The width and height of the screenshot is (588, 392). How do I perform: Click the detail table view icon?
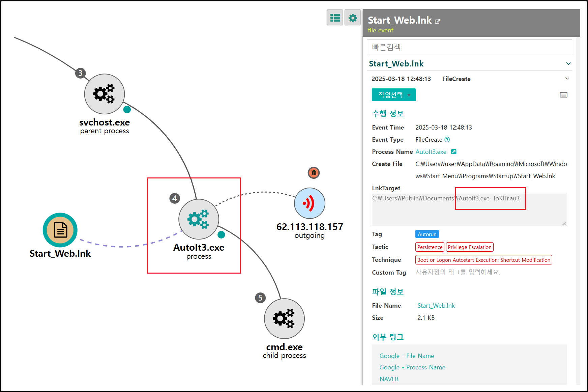[x=563, y=95]
